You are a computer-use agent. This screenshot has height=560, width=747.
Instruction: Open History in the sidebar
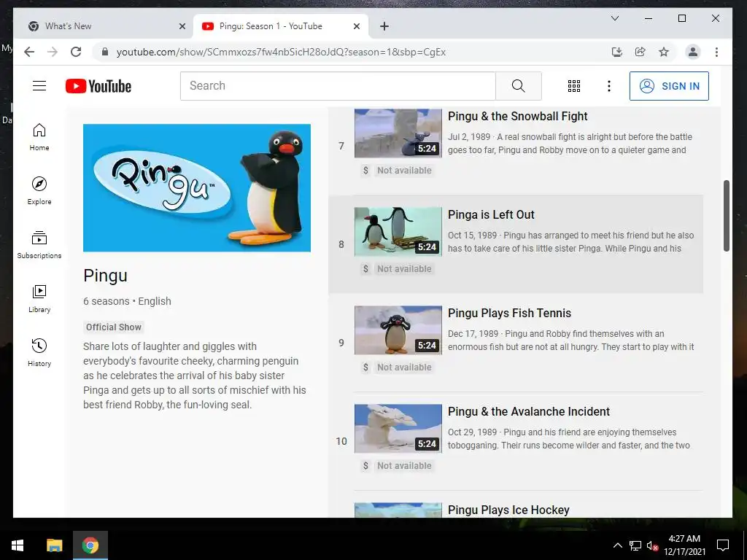pyautogui.click(x=39, y=352)
